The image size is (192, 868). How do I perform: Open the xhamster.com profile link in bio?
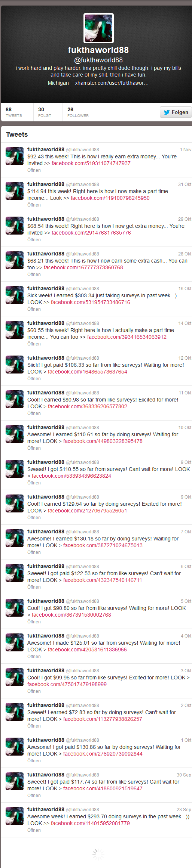112,83
